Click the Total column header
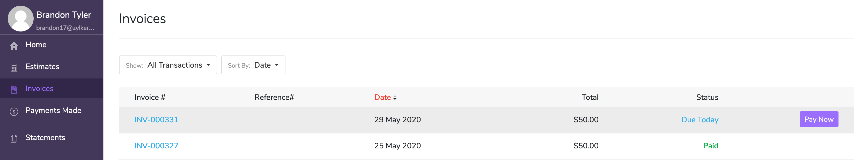 coord(590,97)
